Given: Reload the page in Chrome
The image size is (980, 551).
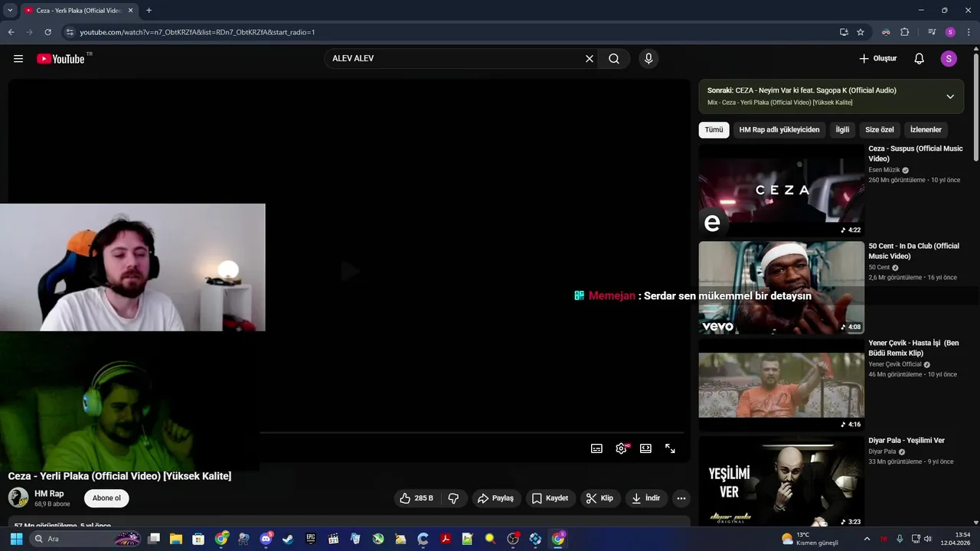Looking at the screenshot, I should [x=47, y=32].
